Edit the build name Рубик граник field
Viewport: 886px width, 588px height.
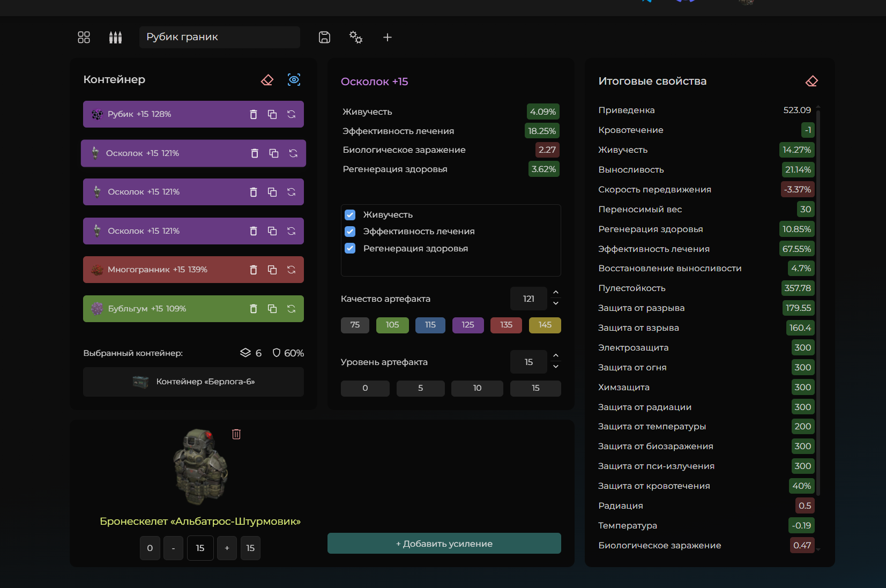220,37
